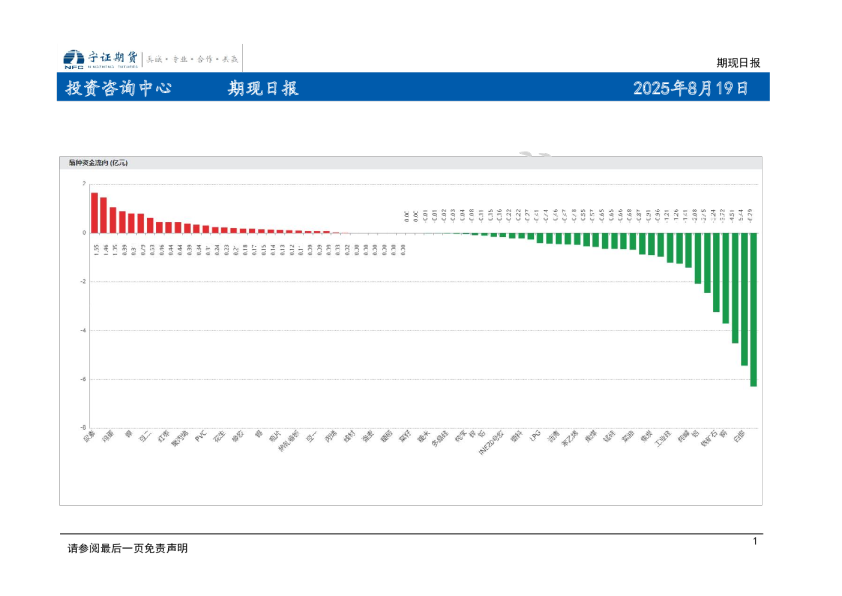
Task: Click the longest green bar for 白糖
Action: [x=753, y=309]
